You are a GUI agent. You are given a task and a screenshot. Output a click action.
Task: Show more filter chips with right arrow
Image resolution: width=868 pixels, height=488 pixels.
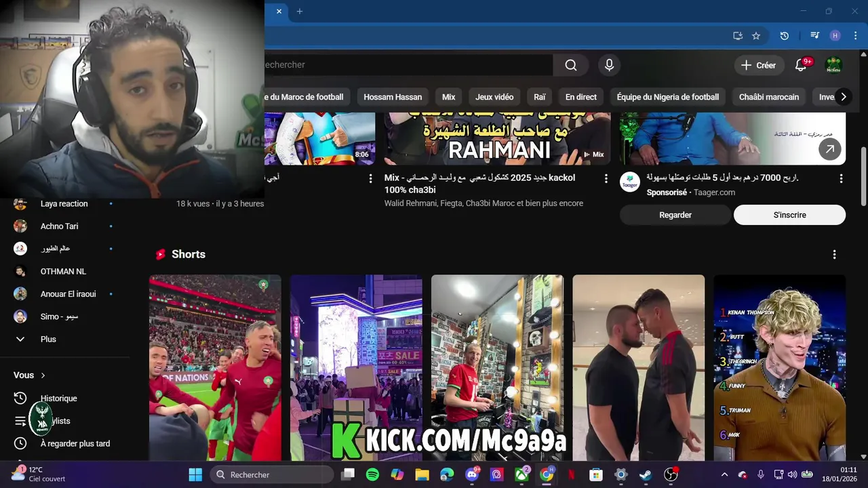[x=843, y=97]
